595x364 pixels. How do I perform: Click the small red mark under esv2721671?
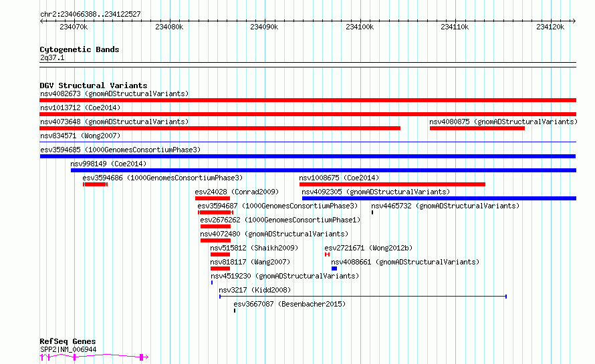[x=327, y=254]
